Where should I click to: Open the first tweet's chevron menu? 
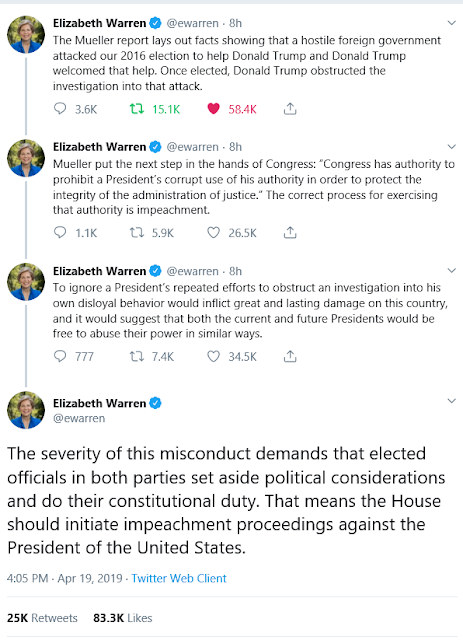pyautogui.click(x=451, y=23)
